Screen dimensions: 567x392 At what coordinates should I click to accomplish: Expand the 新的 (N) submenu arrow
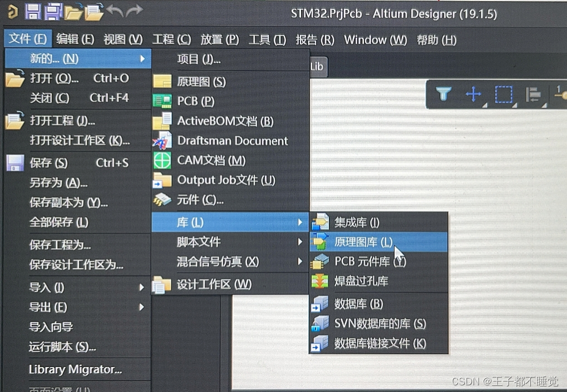click(x=142, y=58)
